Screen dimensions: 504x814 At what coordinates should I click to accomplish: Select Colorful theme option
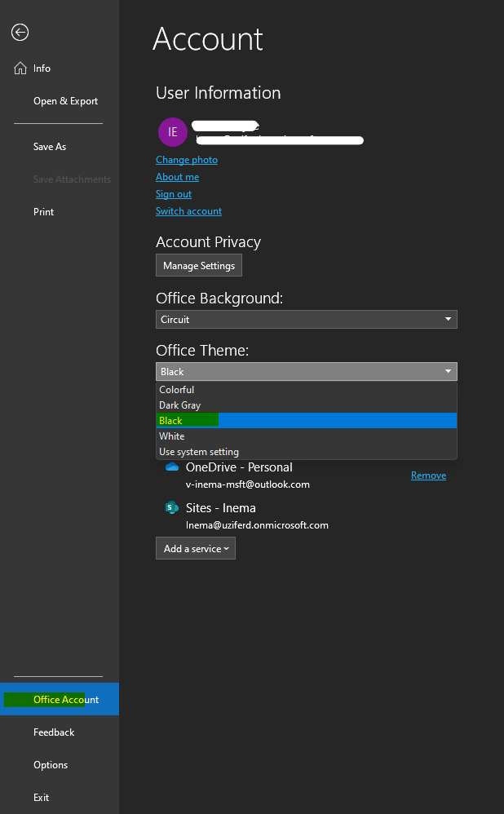pos(307,389)
